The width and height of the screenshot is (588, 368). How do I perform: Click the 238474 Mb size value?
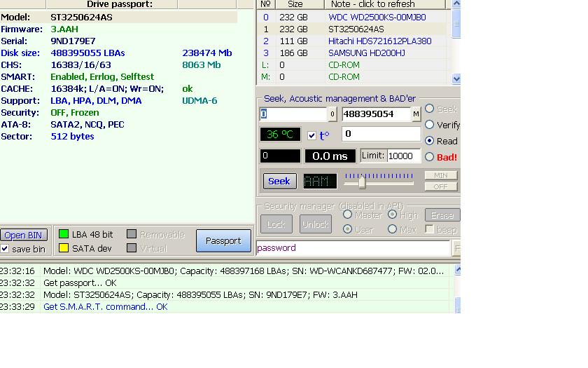coord(207,53)
